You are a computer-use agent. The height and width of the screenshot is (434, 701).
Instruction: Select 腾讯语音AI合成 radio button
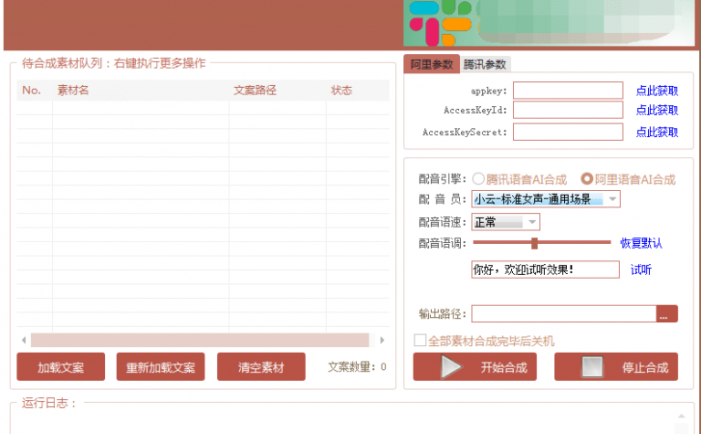pos(478,179)
